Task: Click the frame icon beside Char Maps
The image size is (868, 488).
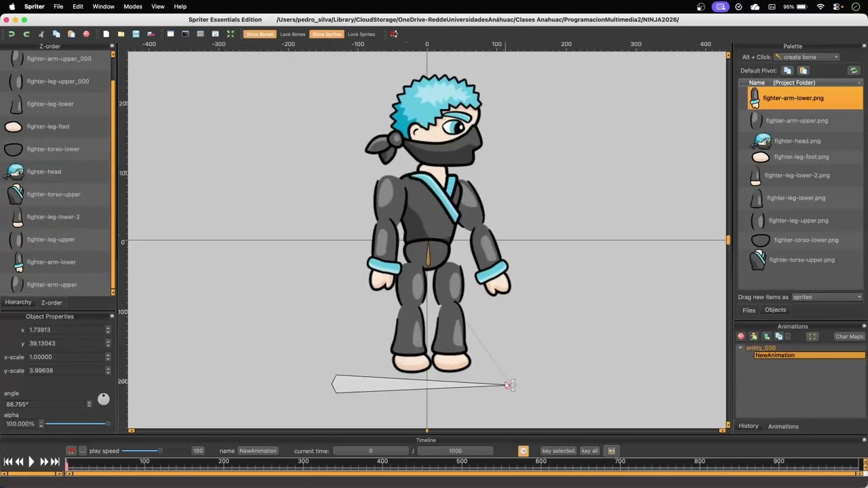Action: point(812,336)
